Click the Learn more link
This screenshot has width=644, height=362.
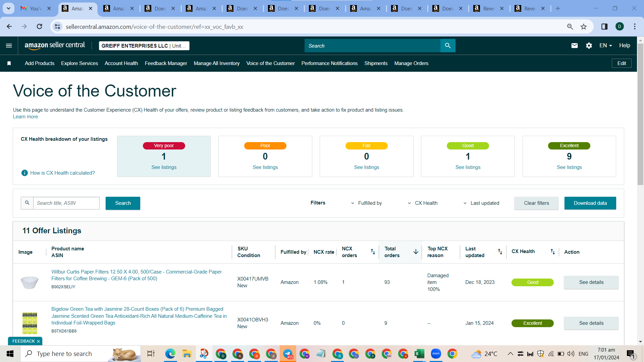pos(25,117)
